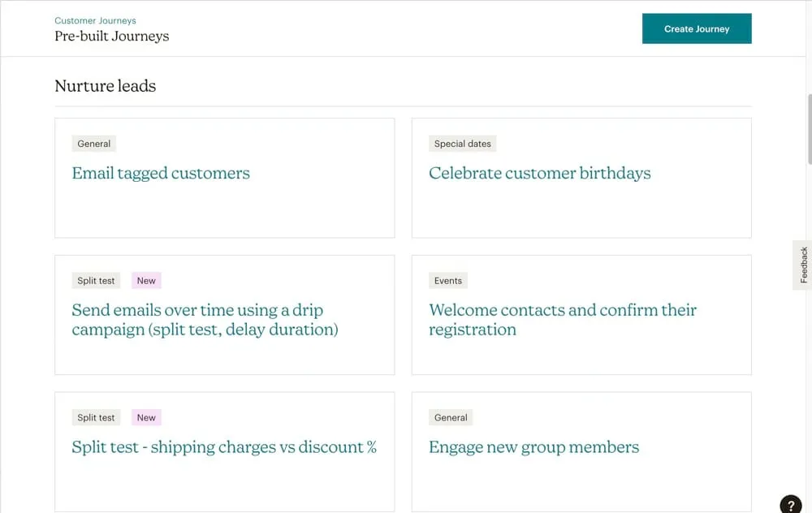Select the drip campaign split test journey
This screenshot has width=812, height=513.
point(205,320)
